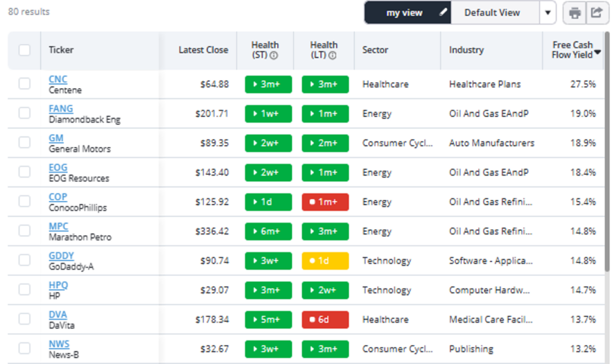614x364 pixels.
Task: Click COP red long-term health 1m+ badge
Action: coord(325,201)
